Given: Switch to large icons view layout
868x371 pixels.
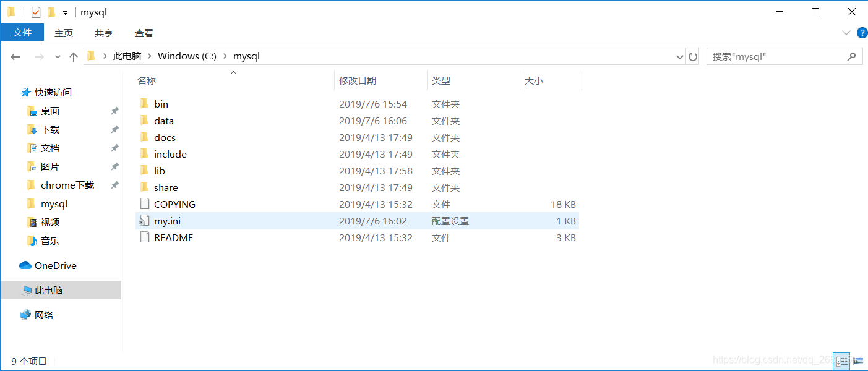Looking at the screenshot, I should pyautogui.click(x=859, y=360).
